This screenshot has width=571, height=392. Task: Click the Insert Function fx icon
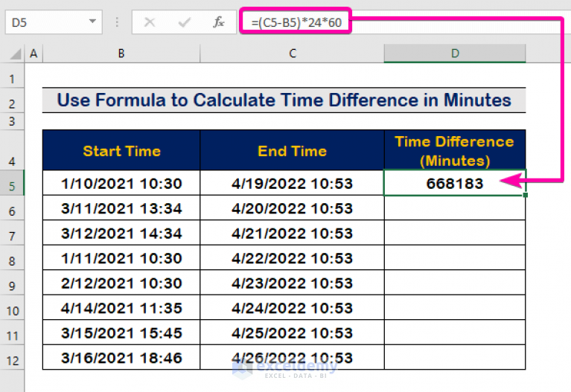(218, 22)
